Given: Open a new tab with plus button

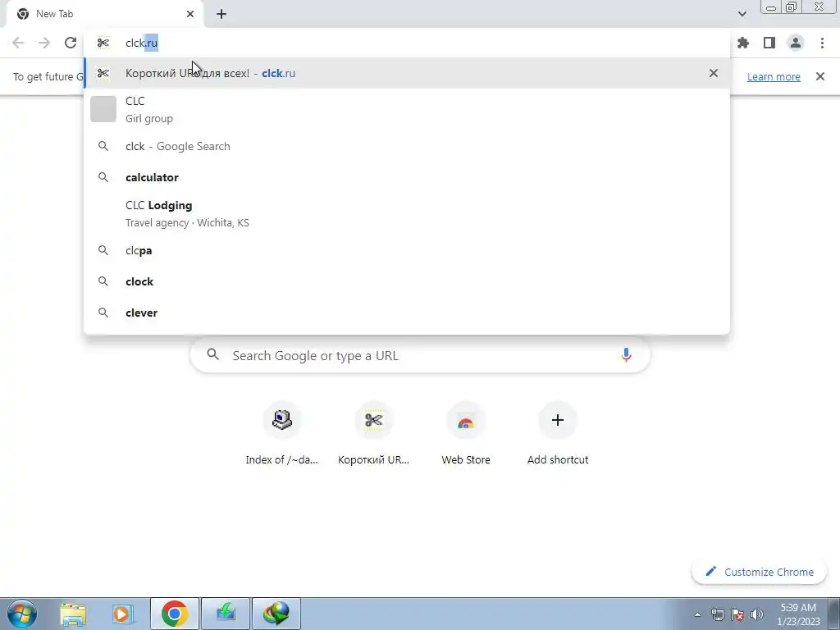Looking at the screenshot, I should 221,14.
